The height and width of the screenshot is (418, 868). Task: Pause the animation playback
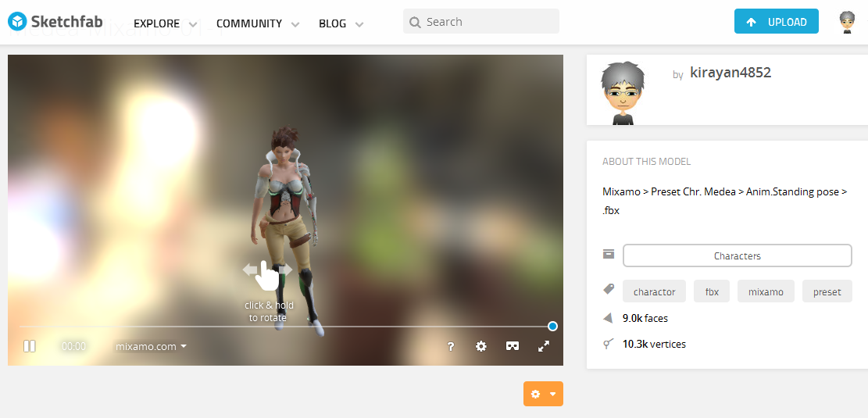coord(30,346)
